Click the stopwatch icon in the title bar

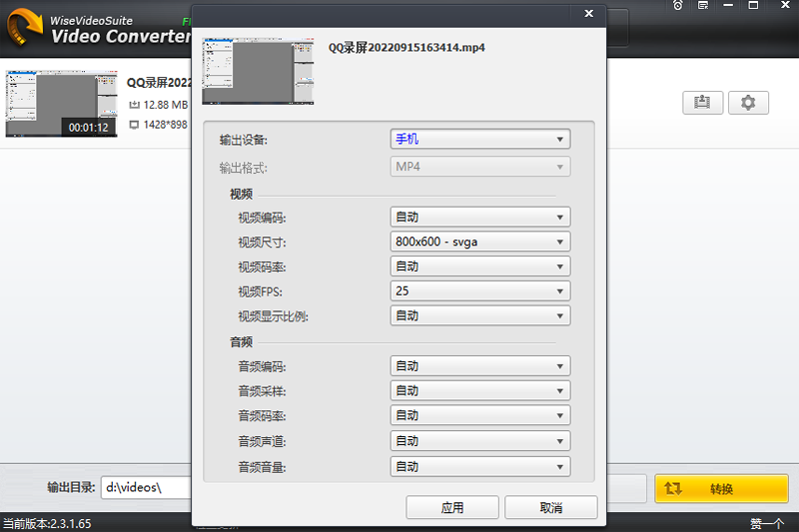(678, 6)
